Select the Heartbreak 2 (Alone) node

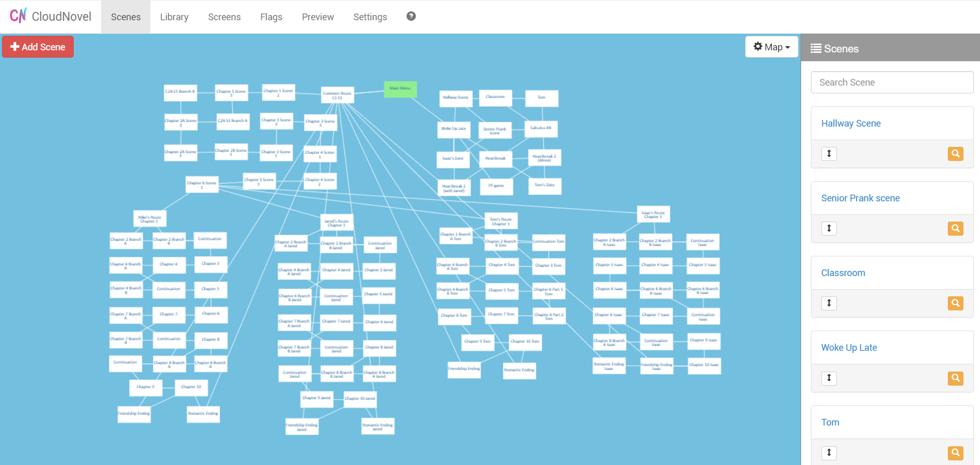pos(544,158)
